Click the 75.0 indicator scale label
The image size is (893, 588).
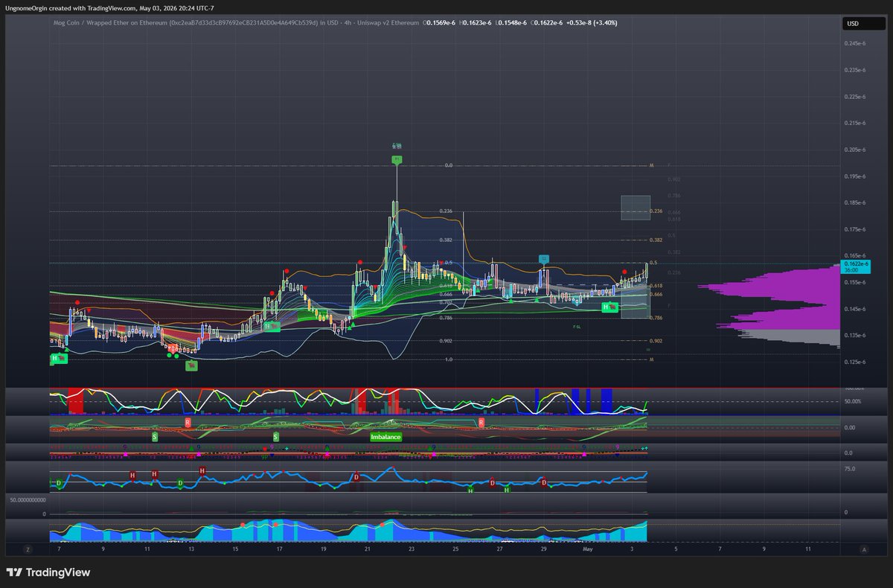click(850, 469)
